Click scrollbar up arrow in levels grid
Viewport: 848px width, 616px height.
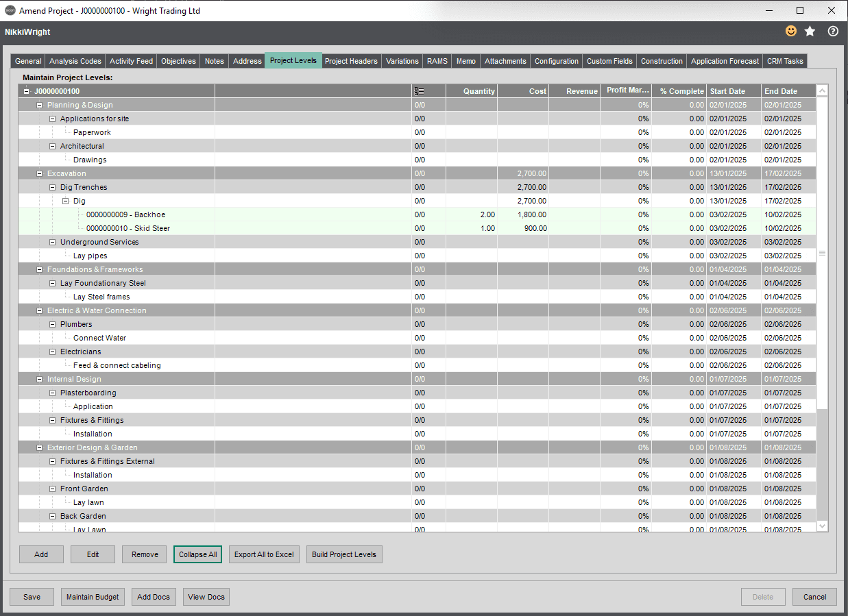(823, 90)
